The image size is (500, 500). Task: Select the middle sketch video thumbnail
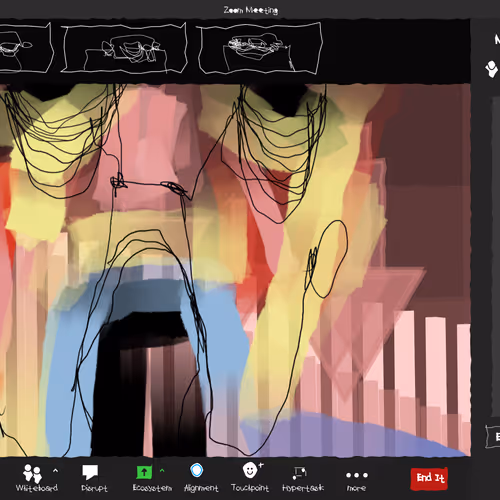pos(125,48)
